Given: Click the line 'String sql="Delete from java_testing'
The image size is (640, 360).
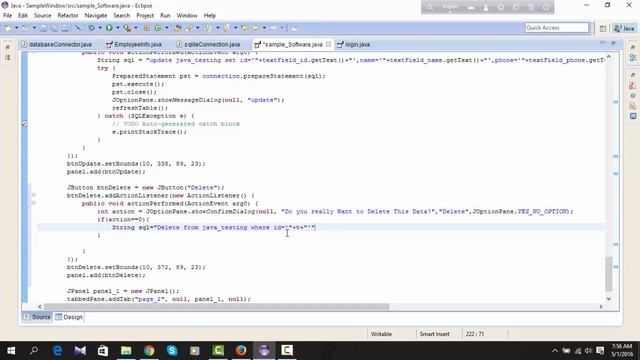Looking at the screenshot, I should pos(213,227).
